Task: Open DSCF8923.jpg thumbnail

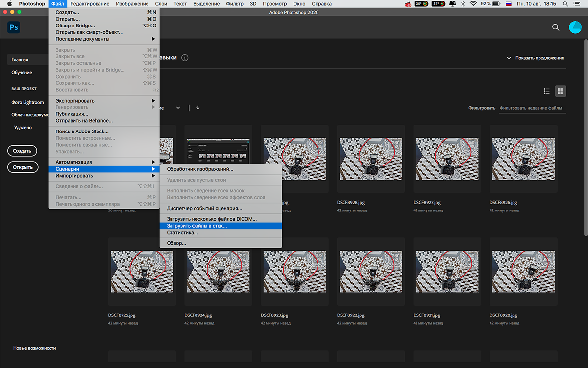Action: [294, 272]
